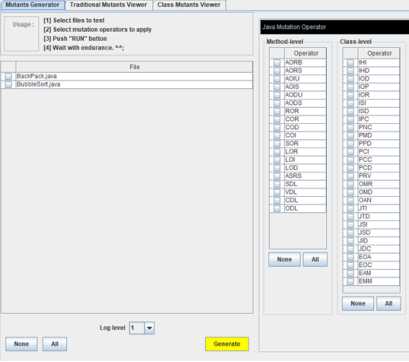Open the Class Mutants Viewer tab

point(189,5)
